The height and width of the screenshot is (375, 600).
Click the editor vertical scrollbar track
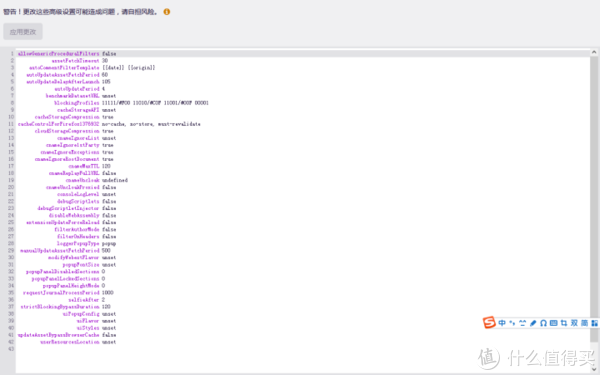[594, 210]
